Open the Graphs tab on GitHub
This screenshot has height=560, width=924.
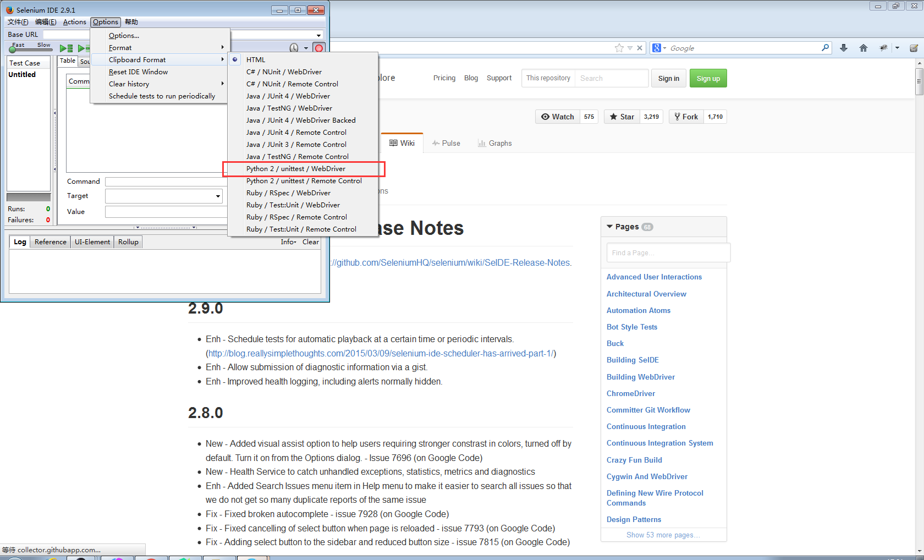point(495,143)
